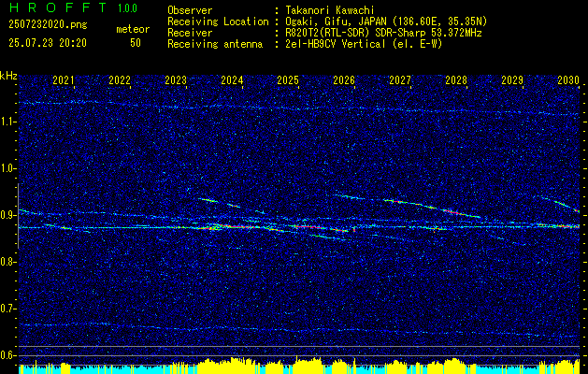Click the 1.1 frequency axis label
Viewport: 588px width, 374px height.
pyautogui.click(x=8, y=122)
